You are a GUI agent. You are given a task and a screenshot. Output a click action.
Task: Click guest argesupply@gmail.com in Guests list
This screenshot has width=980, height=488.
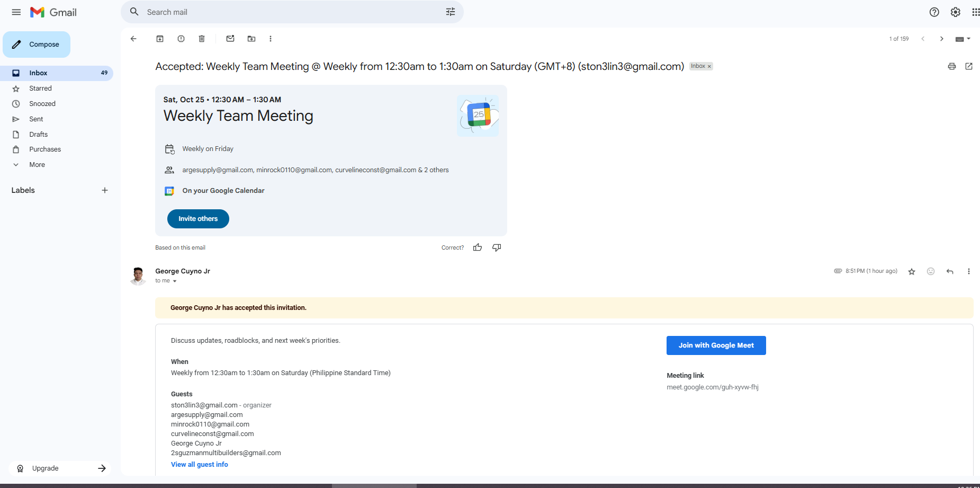(x=207, y=415)
